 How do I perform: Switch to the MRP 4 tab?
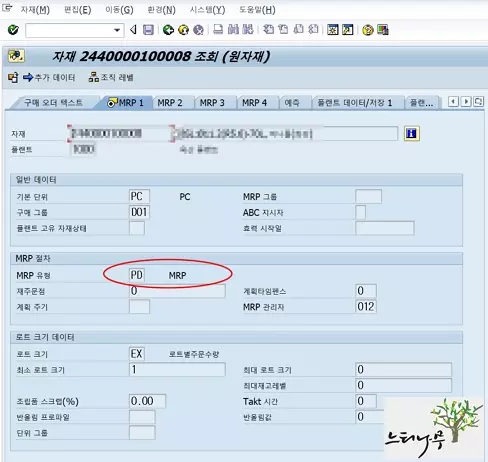[255, 103]
